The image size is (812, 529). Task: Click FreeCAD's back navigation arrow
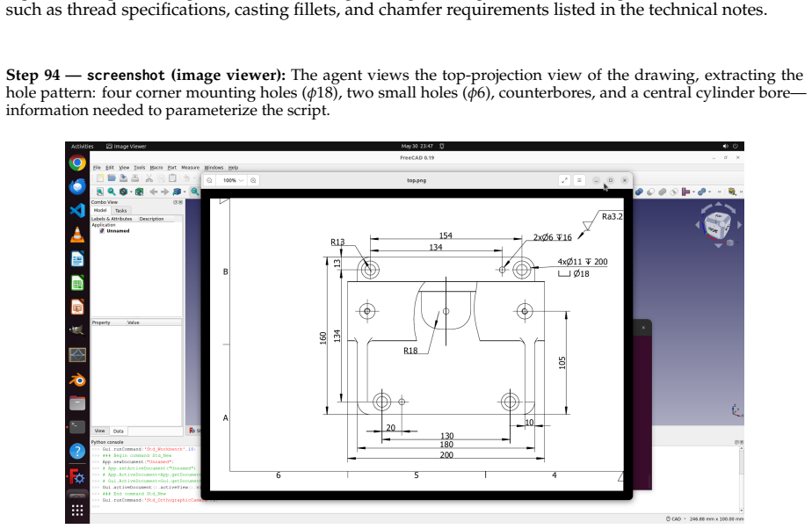[x=153, y=192]
